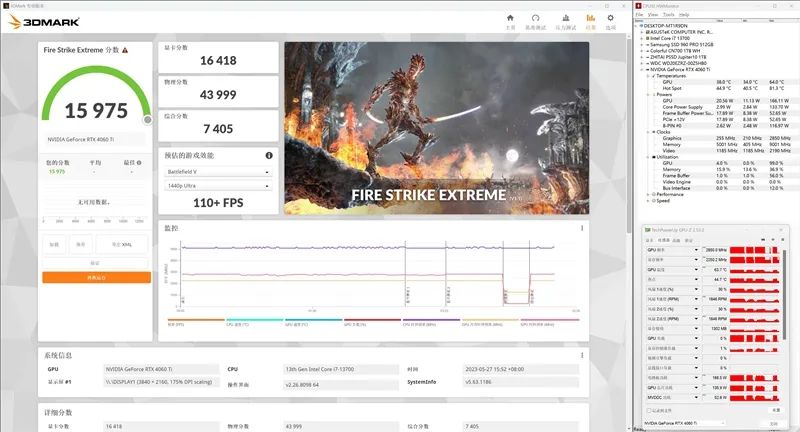The height and width of the screenshot is (432, 800).
Task: Click the load result button left of save
Action: pos(54,244)
